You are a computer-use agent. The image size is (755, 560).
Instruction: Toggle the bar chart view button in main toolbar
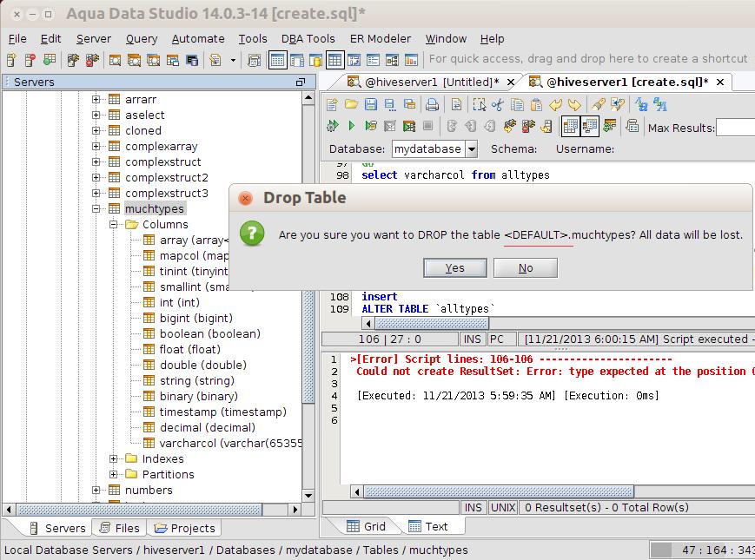point(411,60)
